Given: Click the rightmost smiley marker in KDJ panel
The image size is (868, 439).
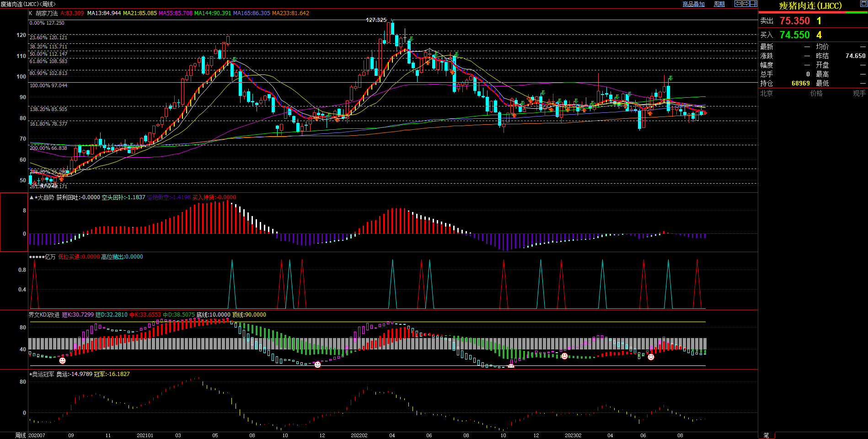Looking at the screenshot, I should (651, 357).
